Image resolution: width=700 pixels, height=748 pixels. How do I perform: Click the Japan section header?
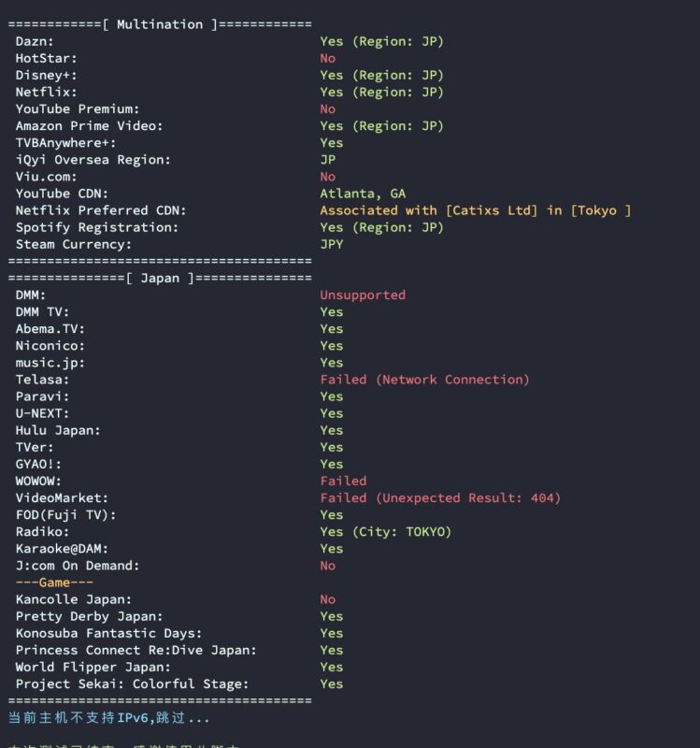[160, 278]
